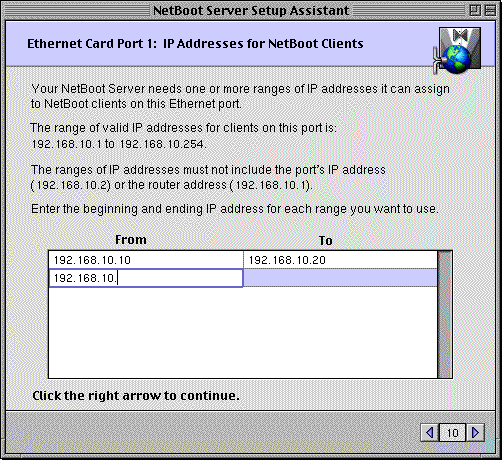Go back with the left arrow
Image resolution: width=502 pixels, height=460 pixels.
pyautogui.click(x=430, y=433)
